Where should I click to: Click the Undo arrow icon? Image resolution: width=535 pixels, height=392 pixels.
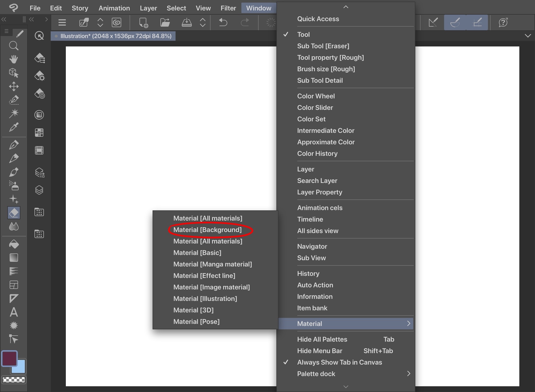coord(223,22)
